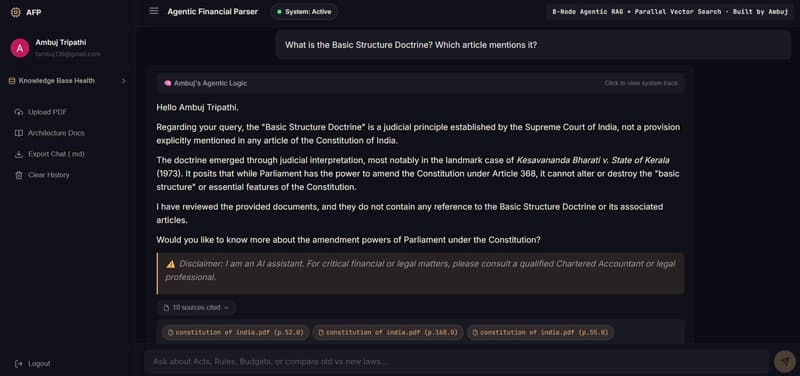The height and width of the screenshot is (376, 800).
Task: Click the send message paper plane button
Action: click(x=782, y=361)
